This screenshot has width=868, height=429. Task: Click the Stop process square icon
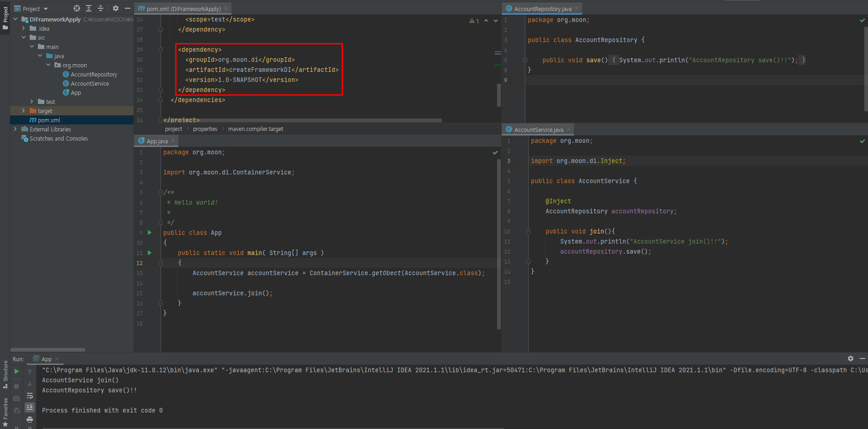[17, 386]
